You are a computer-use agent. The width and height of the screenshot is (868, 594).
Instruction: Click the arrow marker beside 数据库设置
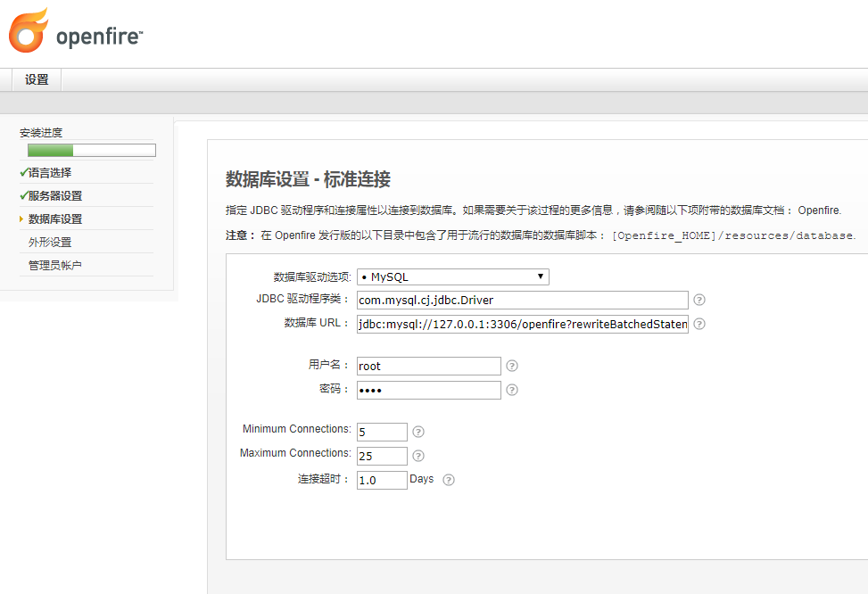pyautogui.click(x=21, y=219)
